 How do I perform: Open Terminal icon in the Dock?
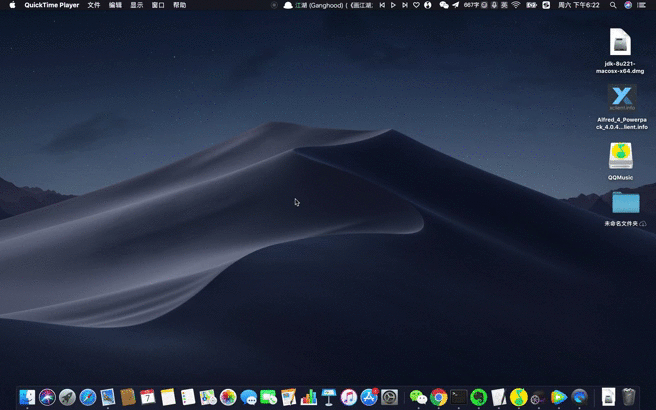click(x=459, y=397)
